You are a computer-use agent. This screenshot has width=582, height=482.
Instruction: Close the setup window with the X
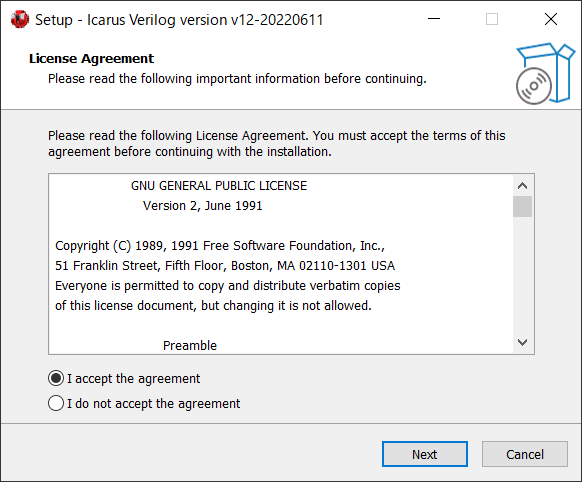pos(551,19)
